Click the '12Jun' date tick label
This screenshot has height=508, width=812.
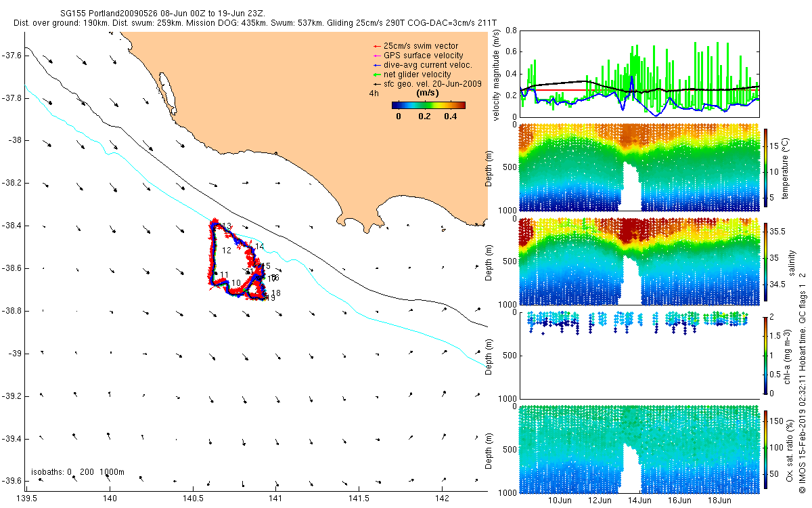click(600, 500)
